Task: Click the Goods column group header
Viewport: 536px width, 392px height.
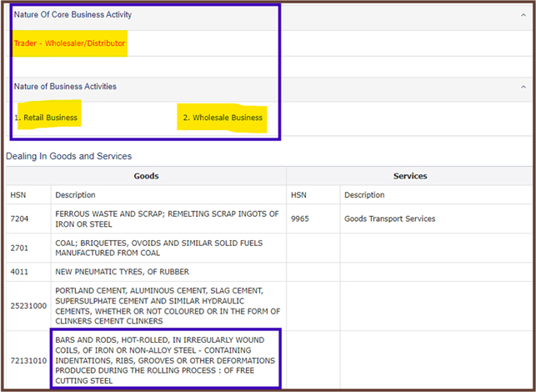Action: [x=146, y=176]
